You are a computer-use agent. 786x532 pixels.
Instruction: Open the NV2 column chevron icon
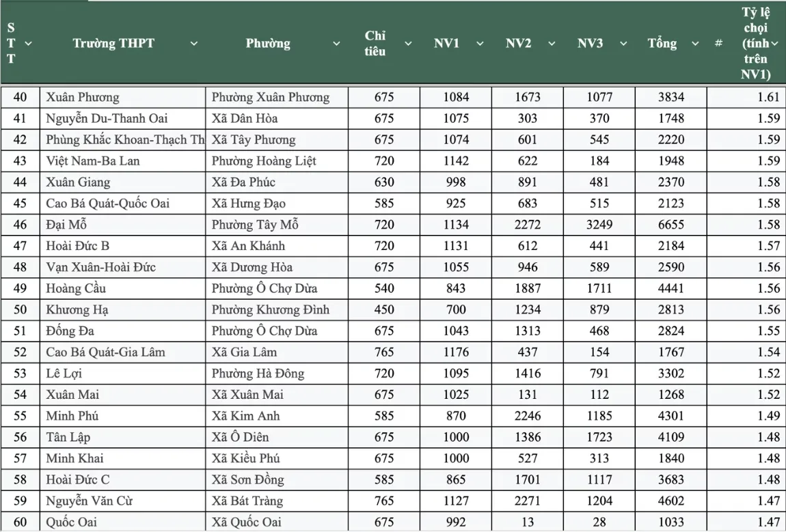point(552,44)
